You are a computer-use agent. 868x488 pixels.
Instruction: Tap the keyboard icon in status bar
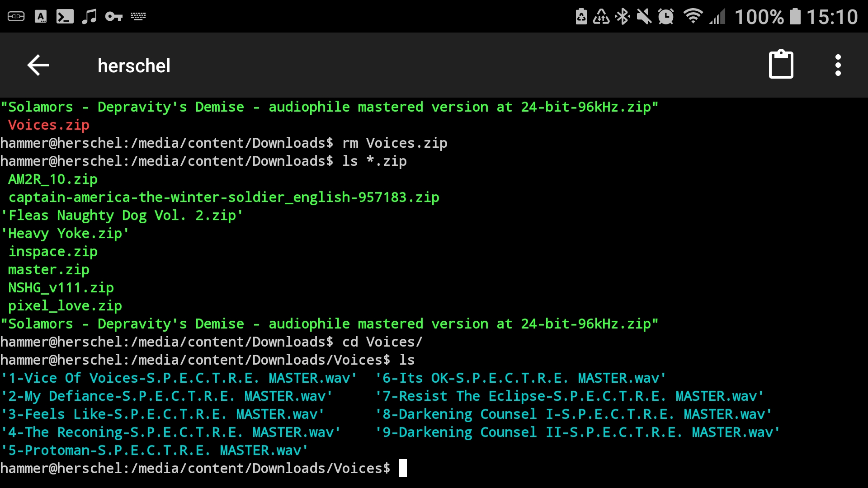[138, 17]
